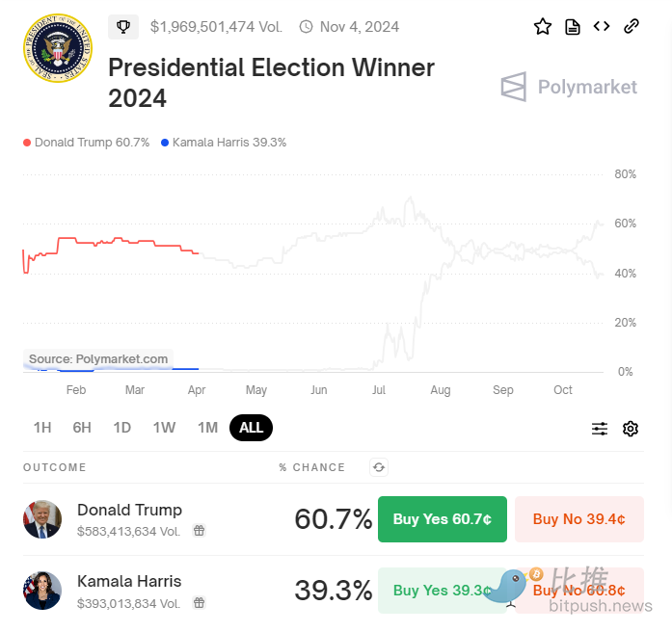This screenshot has width=672, height=632.
Task: Select the ALL time range
Action: pos(251,428)
